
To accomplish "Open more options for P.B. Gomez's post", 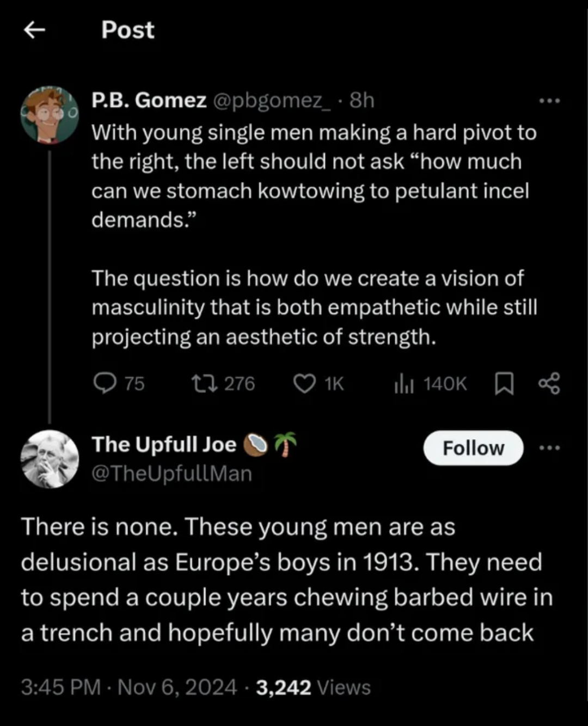I will click(x=549, y=101).
